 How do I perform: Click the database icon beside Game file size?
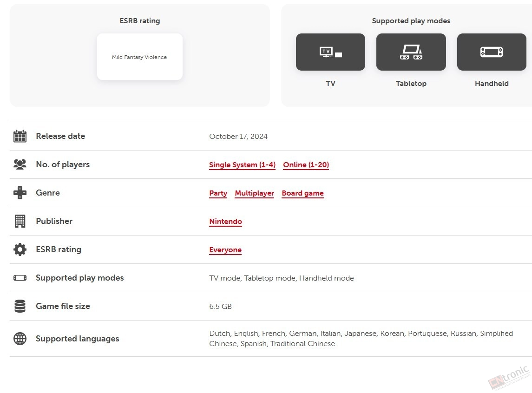pyautogui.click(x=20, y=306)
